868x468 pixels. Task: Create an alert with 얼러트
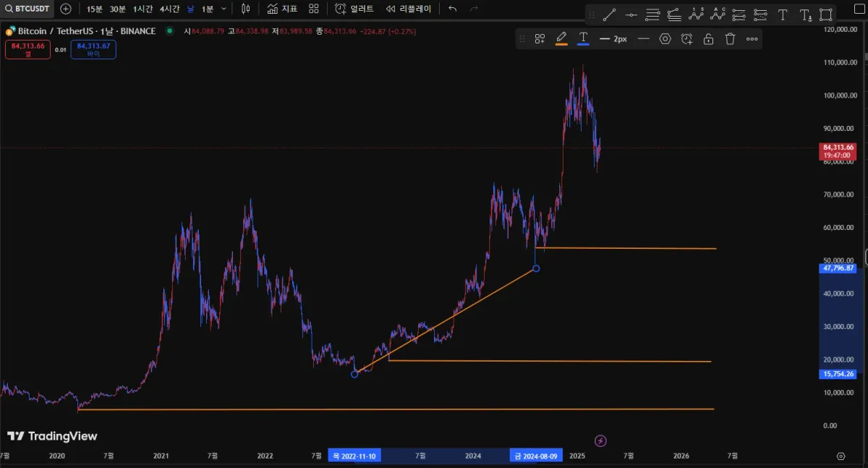(x=354, y=9)
